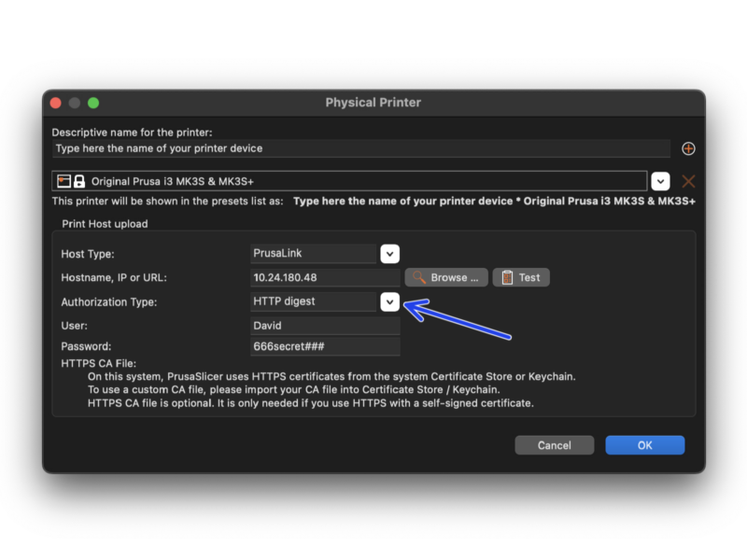Click the padlock icon next to the printer preset
This screenshot has height=560, width=747.
[x=78, y=180]
